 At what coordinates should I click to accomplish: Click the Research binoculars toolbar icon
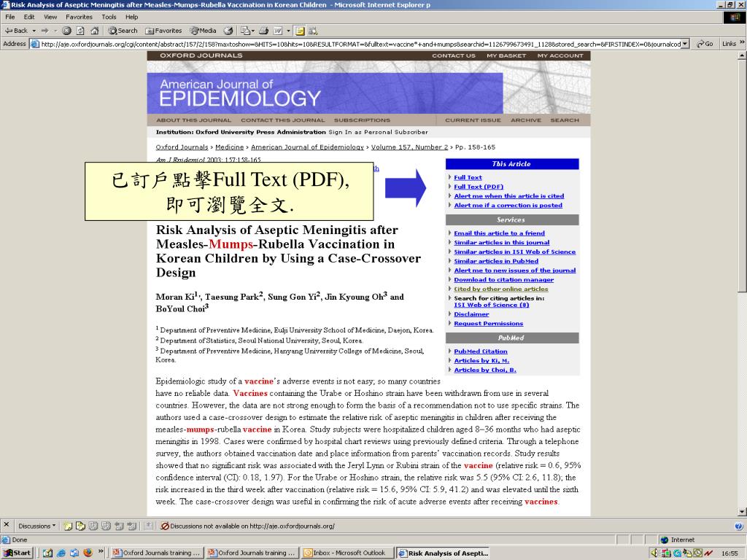tap(313, 31)
